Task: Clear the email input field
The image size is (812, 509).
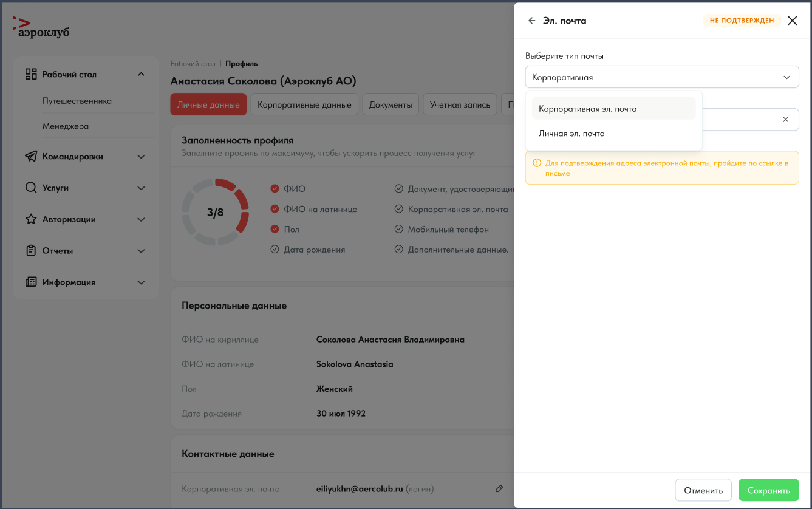Action: click(785, 120)
